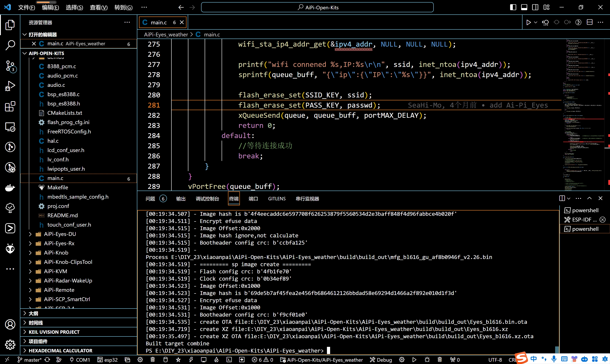Click the remote window indicator in status bar
The image size is (610, 364).
[7, 360]
